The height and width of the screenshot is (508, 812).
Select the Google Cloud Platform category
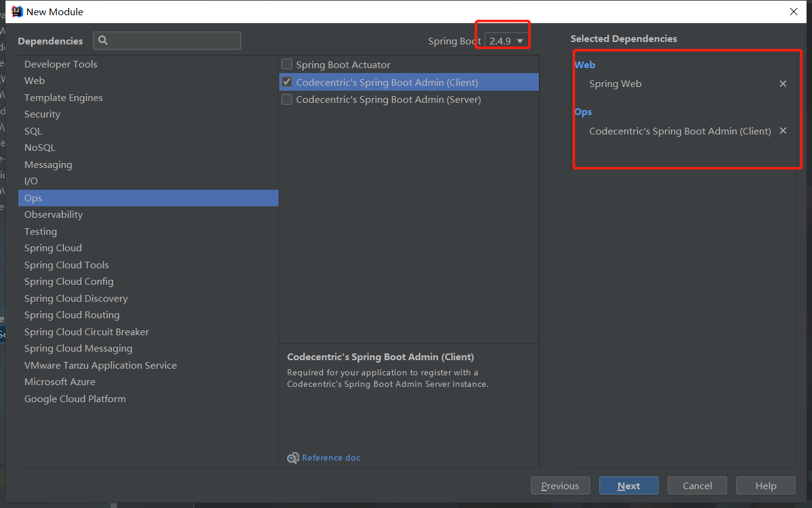148,398
